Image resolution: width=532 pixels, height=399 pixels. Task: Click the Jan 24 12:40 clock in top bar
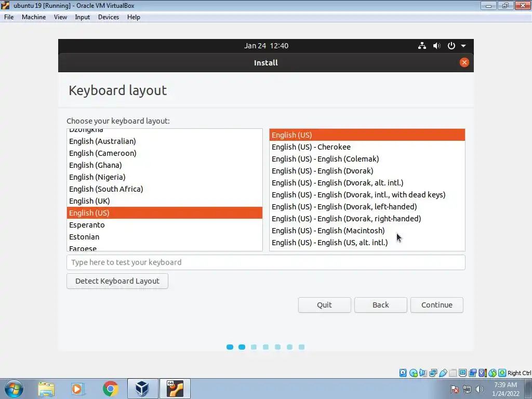(x=266, y=46)
